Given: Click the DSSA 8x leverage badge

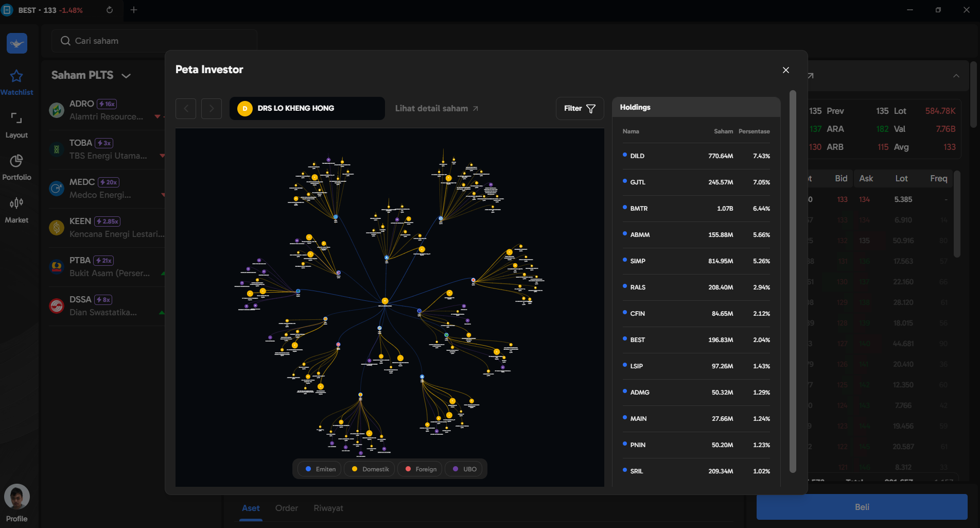Looking at the screenshot, I should 103,300.
